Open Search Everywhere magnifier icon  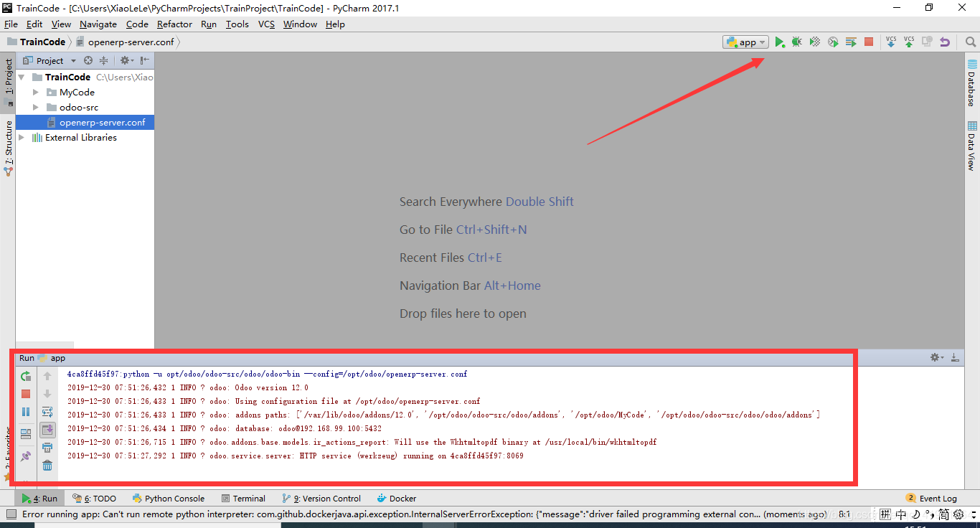pos(970,42)
